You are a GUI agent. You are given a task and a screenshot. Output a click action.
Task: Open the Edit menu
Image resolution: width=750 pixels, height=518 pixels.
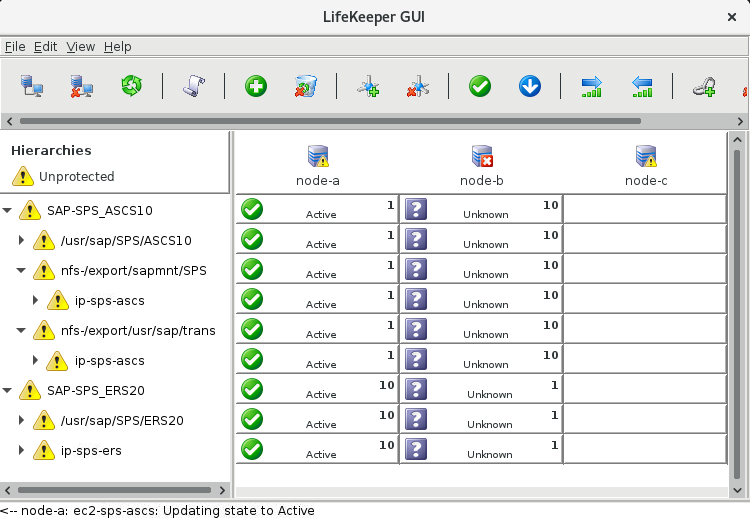point(45,46)
